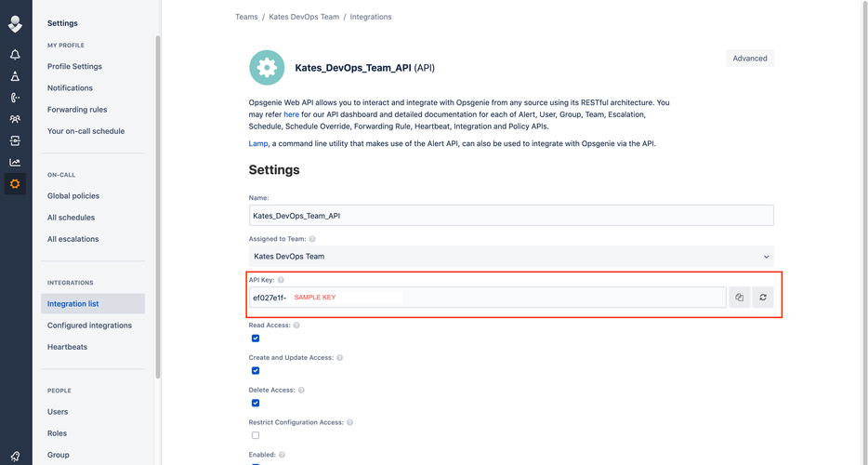Show help for Read Access
The width and height of the screenshot is (868, 465).
296,325
